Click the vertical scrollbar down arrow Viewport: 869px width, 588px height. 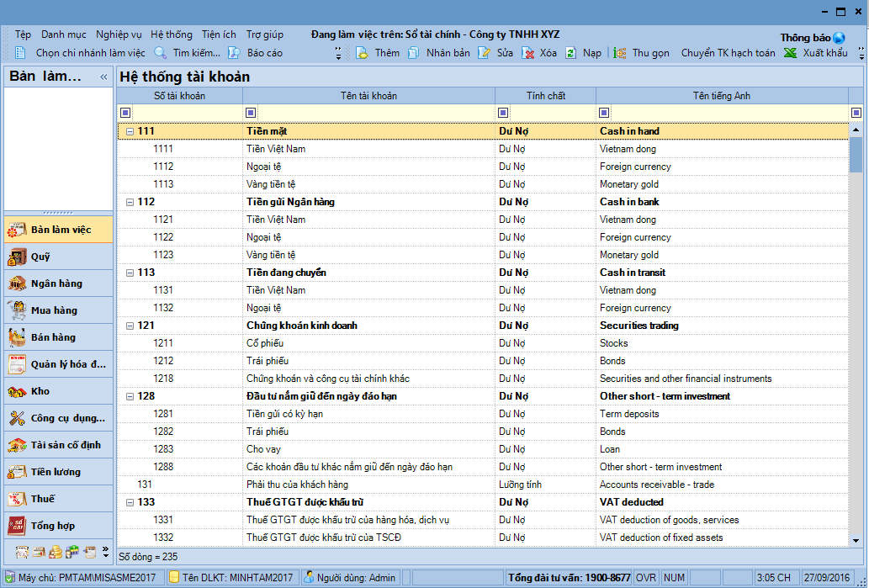[856, 541]
